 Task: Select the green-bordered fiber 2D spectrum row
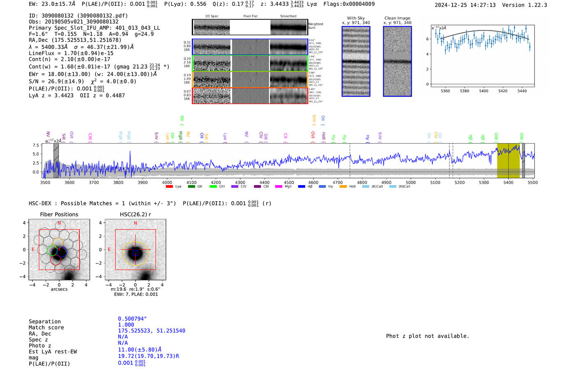pyautogui.click(x=250, y=63)
